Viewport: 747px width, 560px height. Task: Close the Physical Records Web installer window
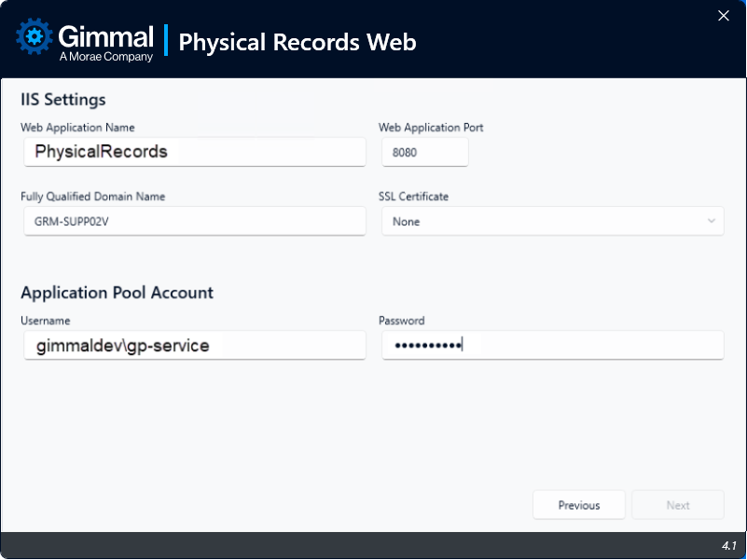coord(723,16)
